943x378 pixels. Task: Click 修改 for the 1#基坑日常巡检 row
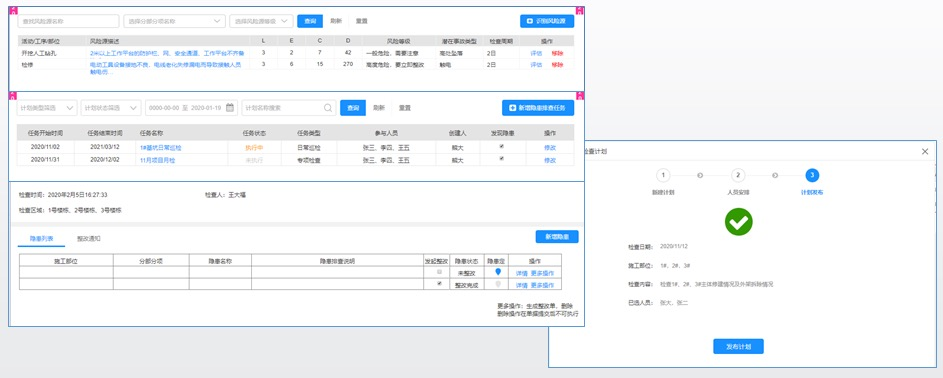(x=550, y=147)
